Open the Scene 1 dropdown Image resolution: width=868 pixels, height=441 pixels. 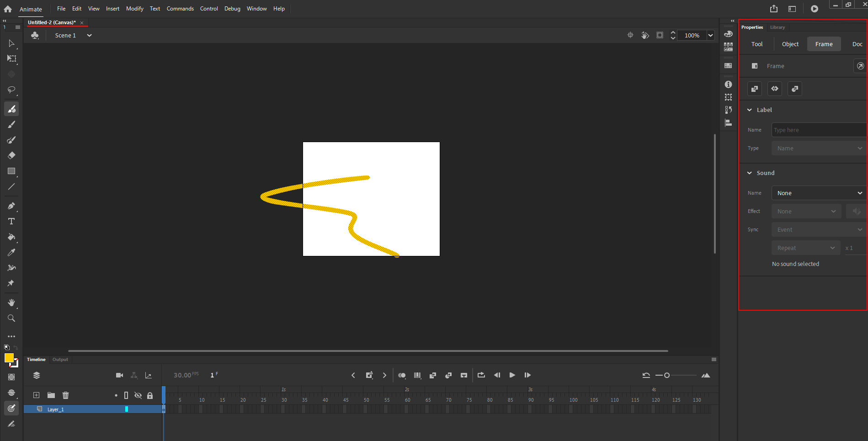coord(89,35)
